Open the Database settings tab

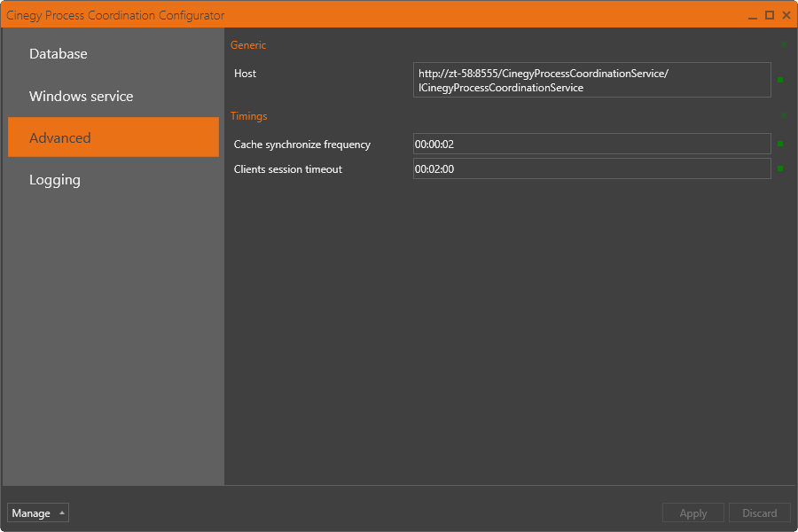click(x=113, y=54)
